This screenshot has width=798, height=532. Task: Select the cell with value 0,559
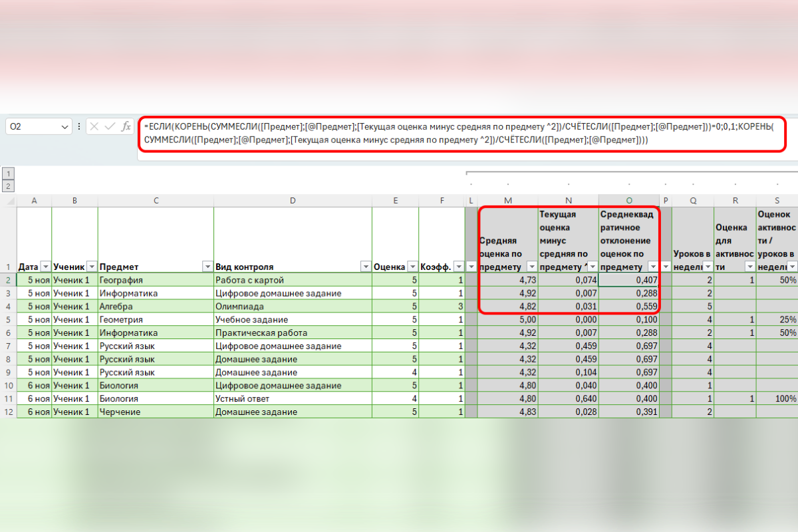click(628, 307)
